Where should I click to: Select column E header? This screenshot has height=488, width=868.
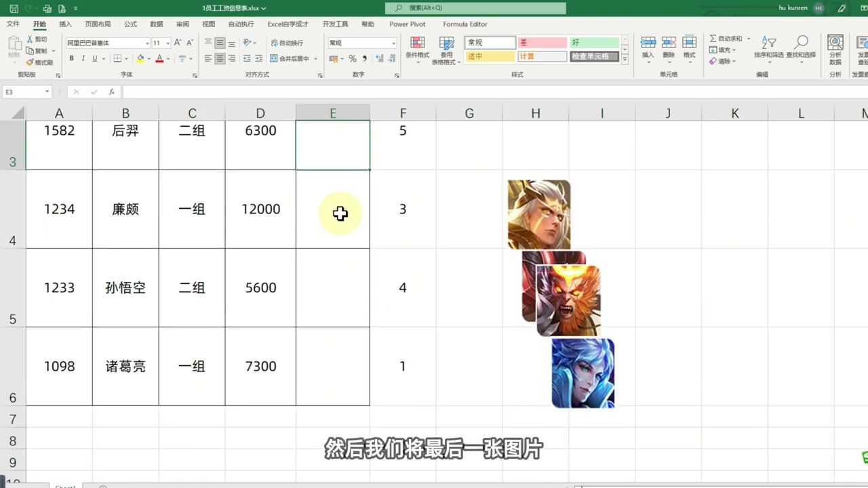coord(333,113)
